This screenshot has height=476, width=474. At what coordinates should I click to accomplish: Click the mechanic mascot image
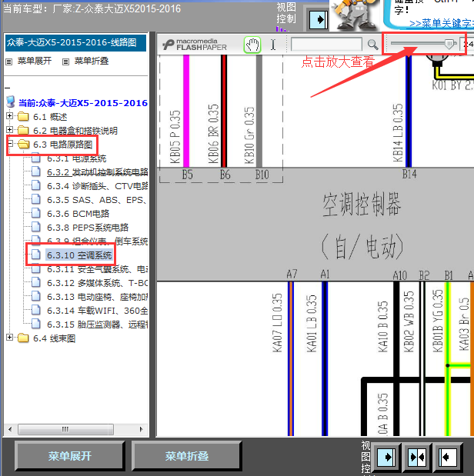(354, 15)
